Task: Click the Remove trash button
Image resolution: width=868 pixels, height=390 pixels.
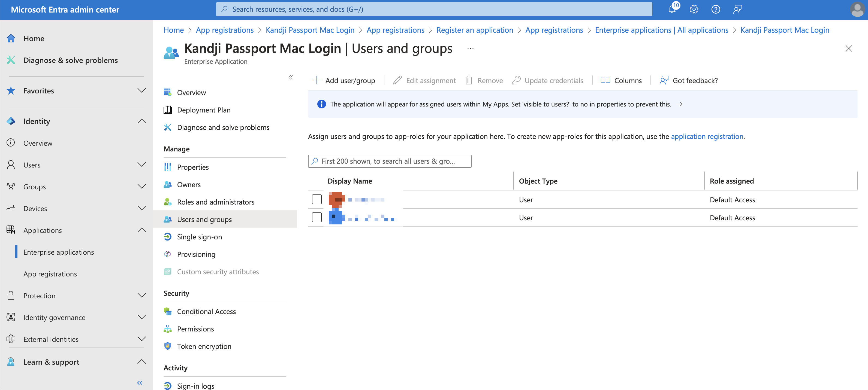Action: pos(484,80)
